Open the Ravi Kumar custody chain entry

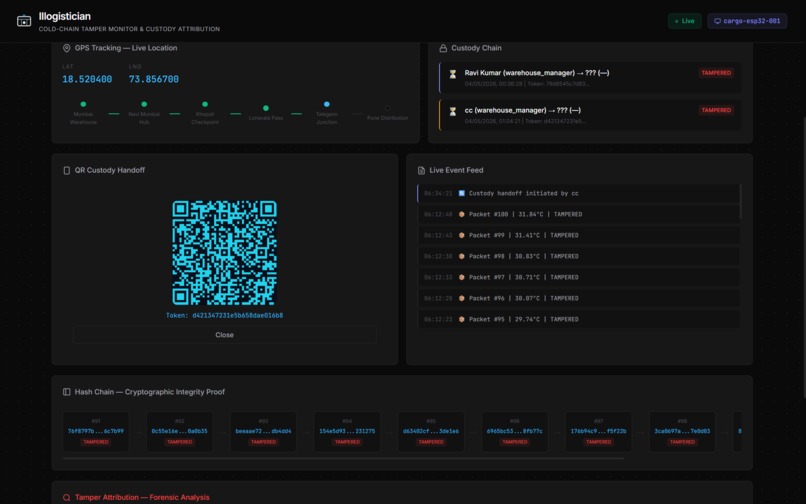coord(590,78)
